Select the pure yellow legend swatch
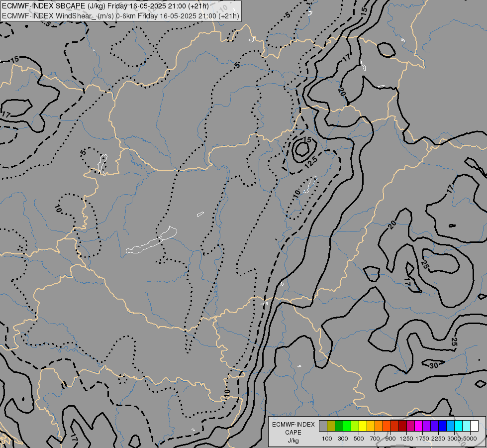This screenshot has height=448, width=487. coord(363,426)
